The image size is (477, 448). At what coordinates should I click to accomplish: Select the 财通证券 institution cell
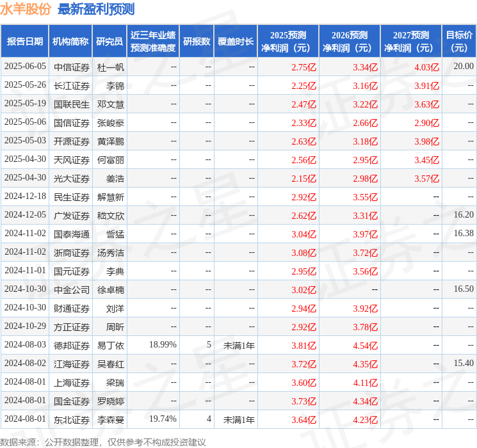72,308
